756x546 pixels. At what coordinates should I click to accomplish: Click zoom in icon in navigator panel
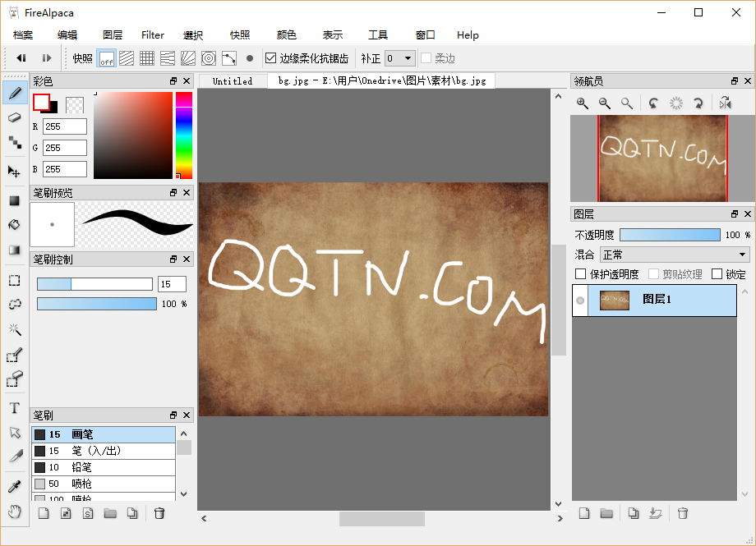tap(583, 103)
